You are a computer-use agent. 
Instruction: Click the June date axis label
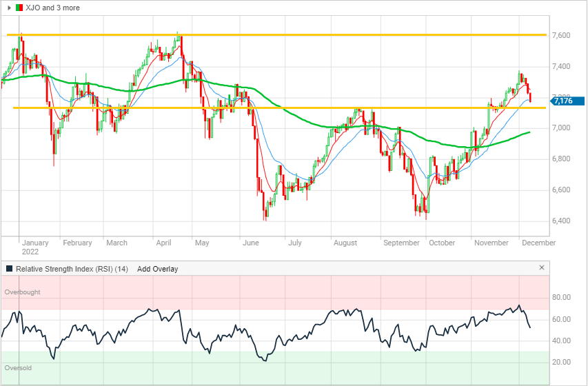(251, 243)
